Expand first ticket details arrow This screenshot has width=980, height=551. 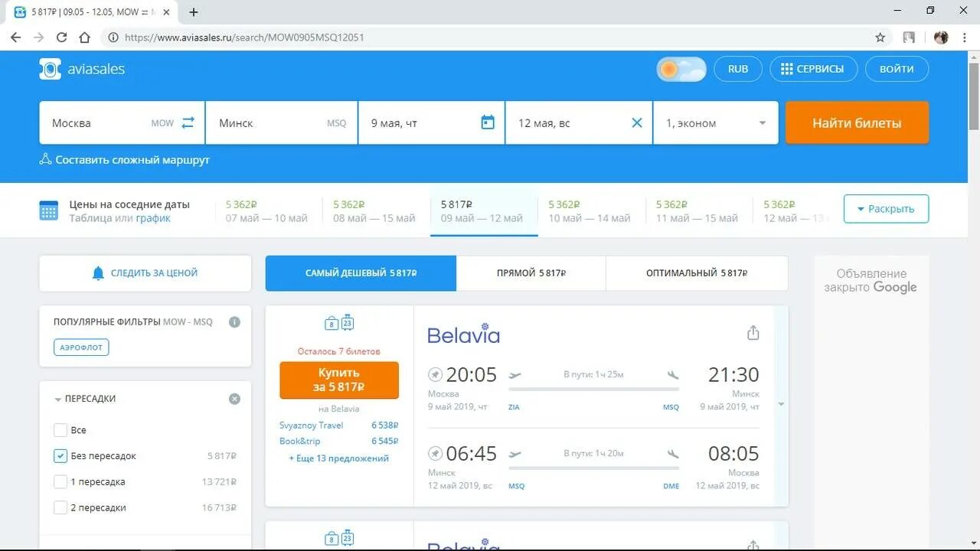pos(781,404)
